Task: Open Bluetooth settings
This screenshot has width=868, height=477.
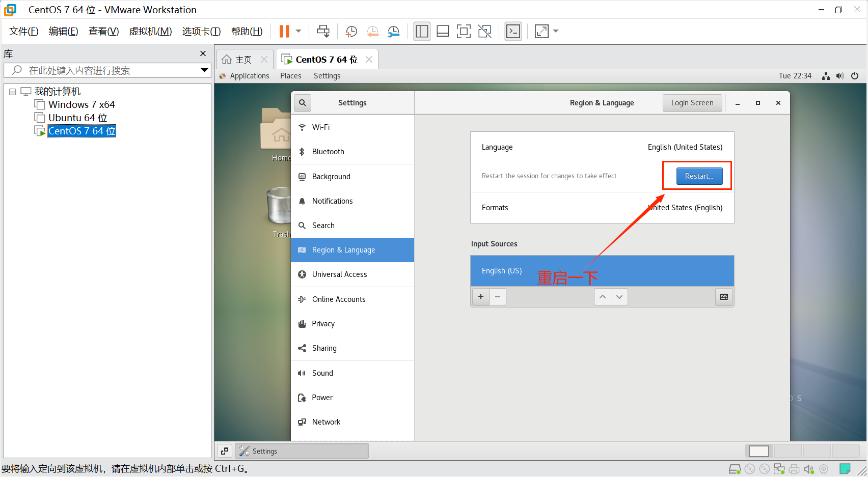Action: (352, 152)
